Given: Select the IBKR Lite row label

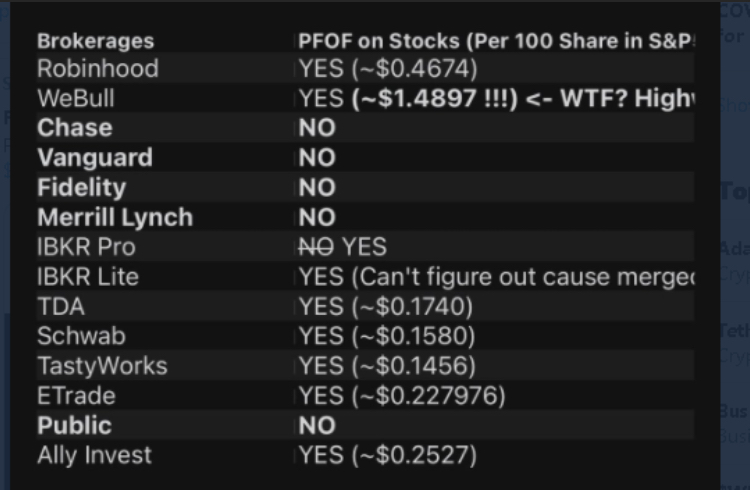Looking at the screenshot, I should point(87,276).
